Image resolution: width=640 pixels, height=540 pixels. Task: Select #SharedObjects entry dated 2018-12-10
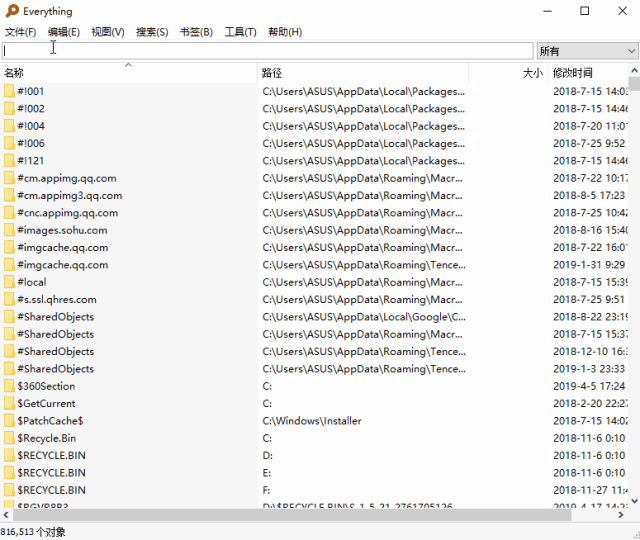point(56,351)
